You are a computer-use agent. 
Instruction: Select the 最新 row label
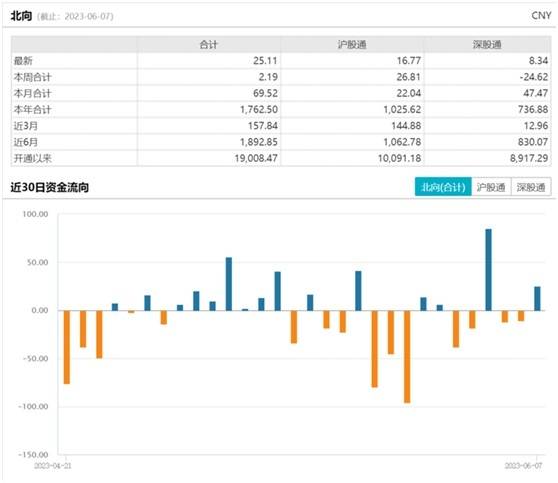tap(23, 61)
